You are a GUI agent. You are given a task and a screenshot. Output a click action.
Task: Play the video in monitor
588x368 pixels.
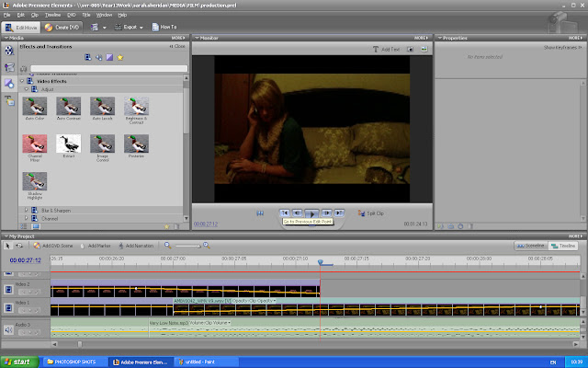pyautogui.click(x=311, y=213)
